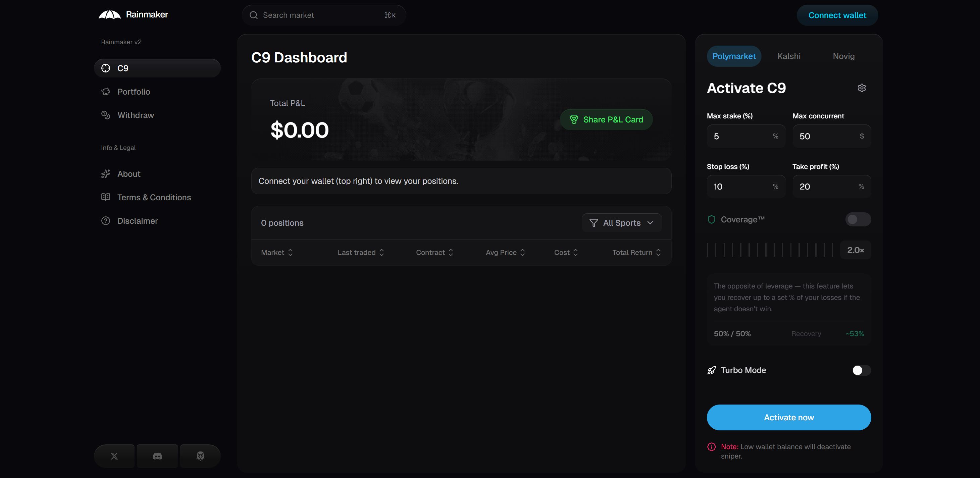Click the Withdraw coins icon
Screen dimensions: 980x478
pyautogui.click(x=106, y=115)
